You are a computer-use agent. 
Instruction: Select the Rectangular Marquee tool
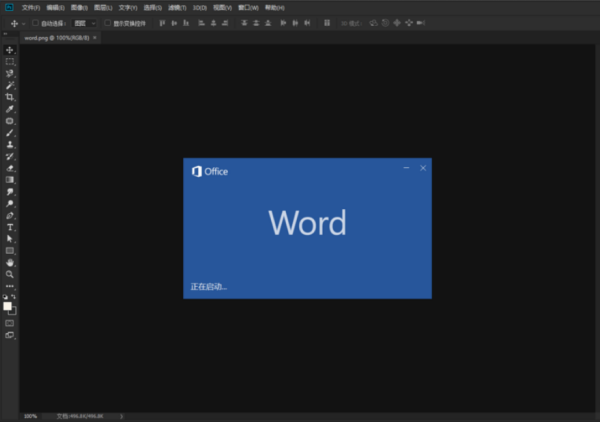coord(10,62)
